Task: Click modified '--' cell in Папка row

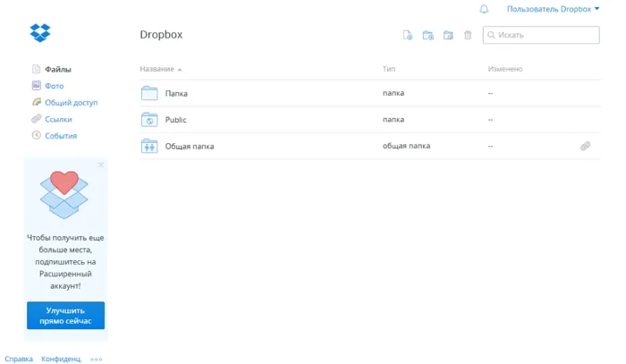Action: [x=490, y=93]
